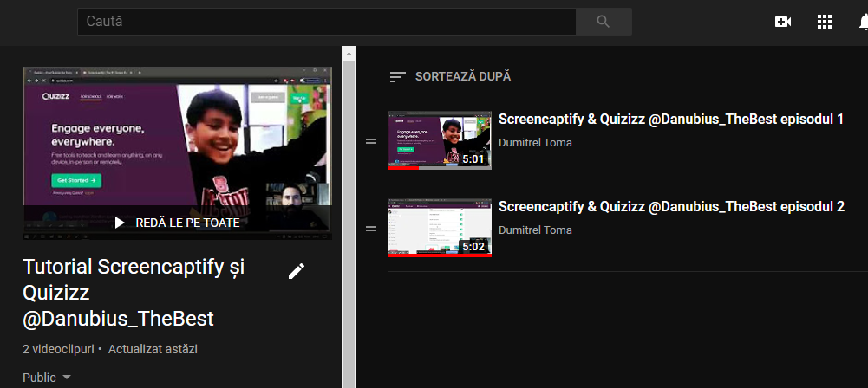
Task: Click the search magnifier button
Action: pos(604,22)
